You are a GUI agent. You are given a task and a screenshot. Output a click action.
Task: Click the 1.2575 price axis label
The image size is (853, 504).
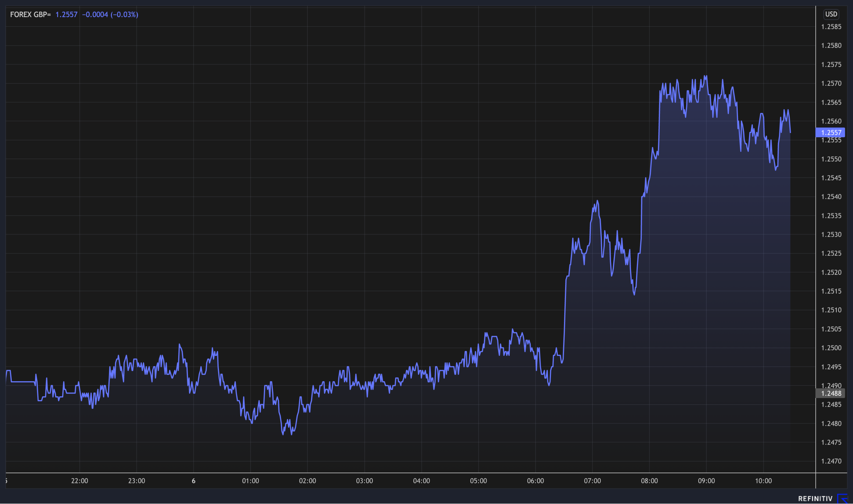tap(831, 64)
